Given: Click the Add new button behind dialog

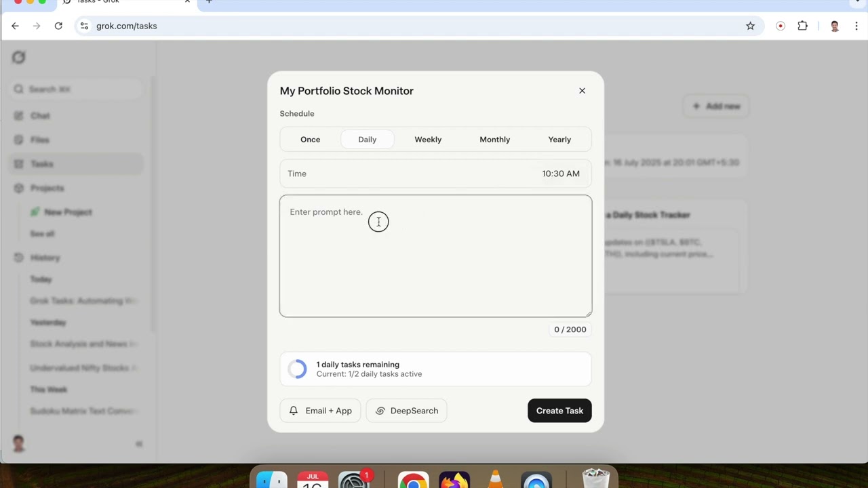Looking at the screenshot, I should [x=716, y=106].
